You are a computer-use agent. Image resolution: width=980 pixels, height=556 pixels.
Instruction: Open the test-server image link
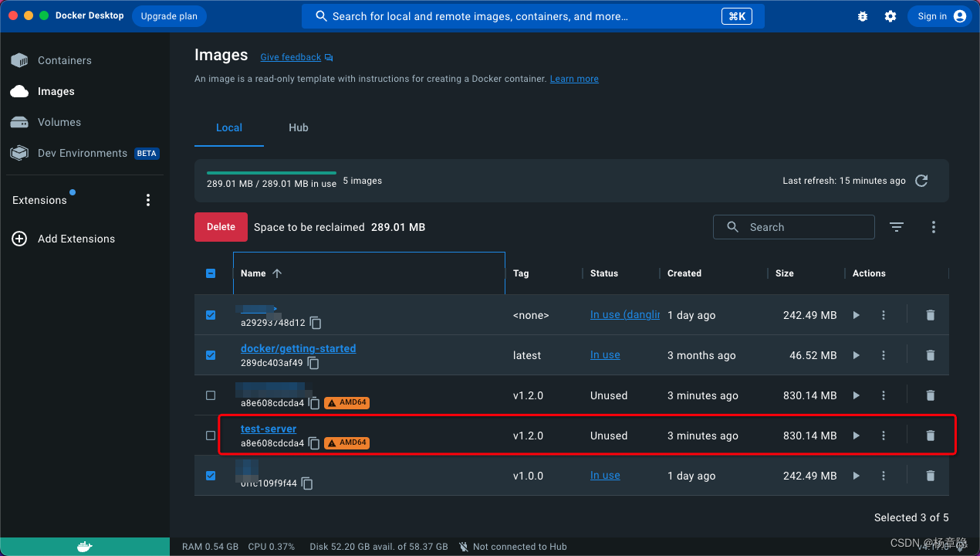click(x=269, y=429)
